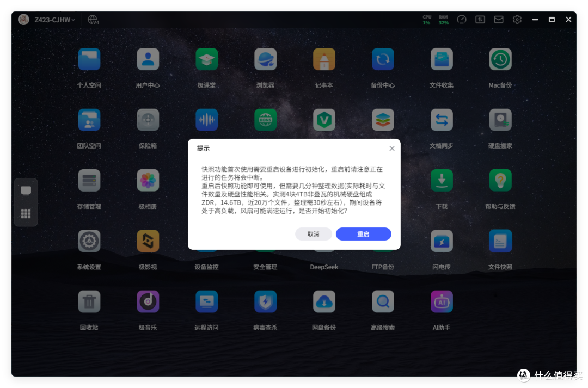Open the 保险箱 app
This screenshot has width=588, height=388.
coord(148,120)
